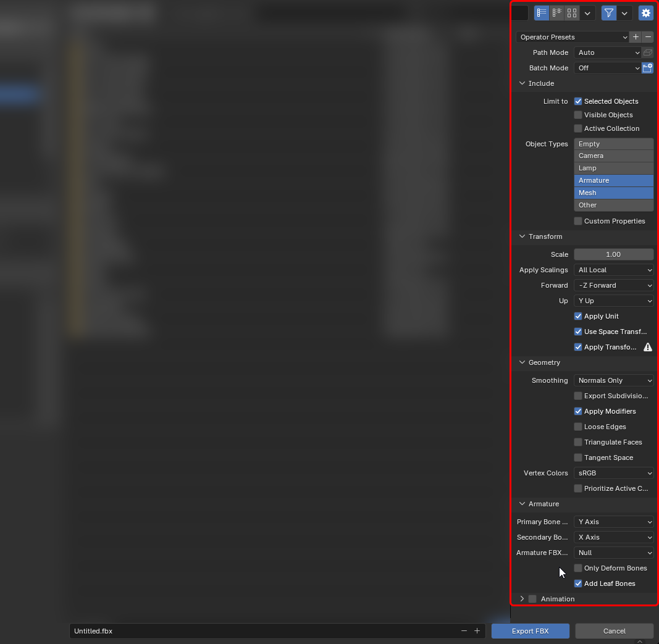Image resolution: width=659 pixels, height=644 pixels.
Task: Toggle Use Space Transform checkbox
Action: click(578, 332)
